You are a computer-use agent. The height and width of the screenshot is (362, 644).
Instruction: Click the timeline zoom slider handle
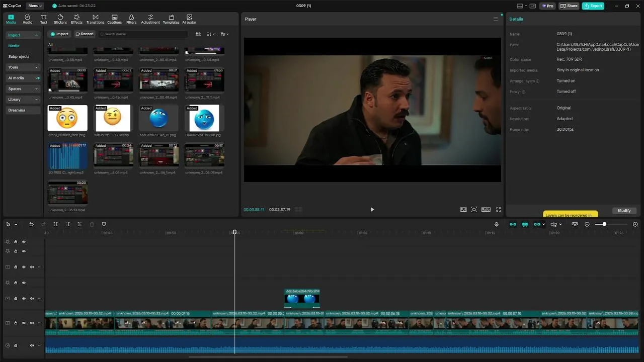pos(604,224)
